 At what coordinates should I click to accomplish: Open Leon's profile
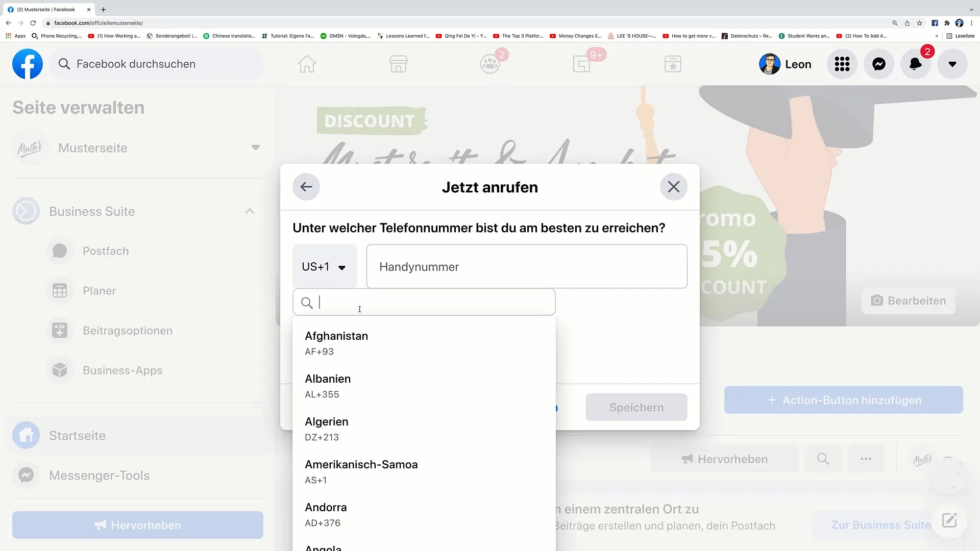click(785, 64)
